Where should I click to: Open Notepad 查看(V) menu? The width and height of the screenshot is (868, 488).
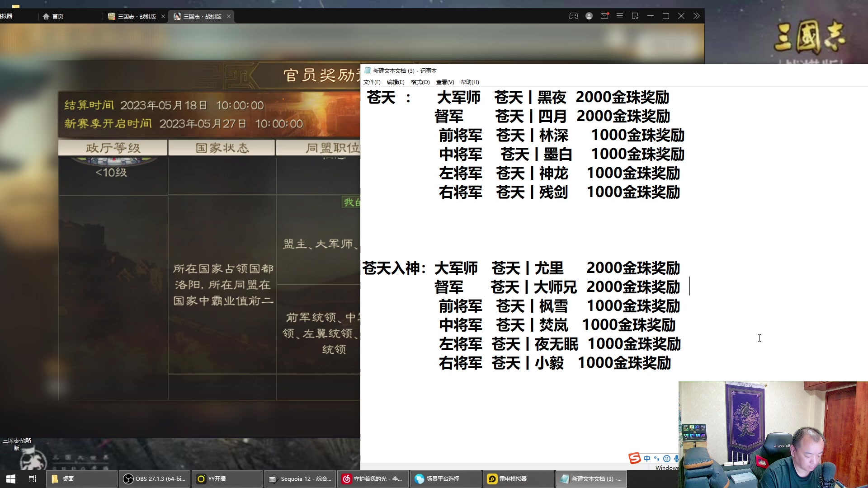445,82
